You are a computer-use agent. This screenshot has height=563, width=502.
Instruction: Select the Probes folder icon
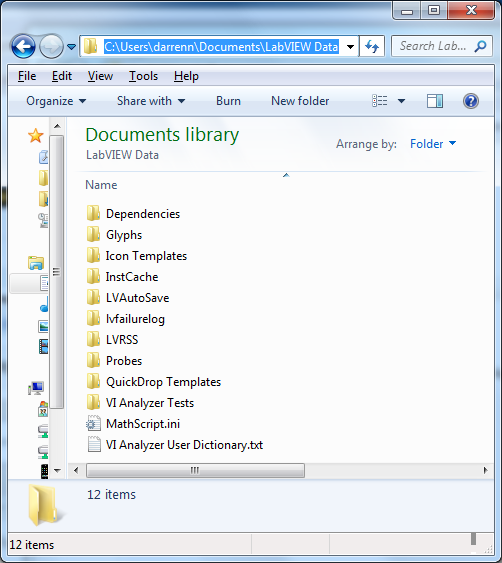93,360
